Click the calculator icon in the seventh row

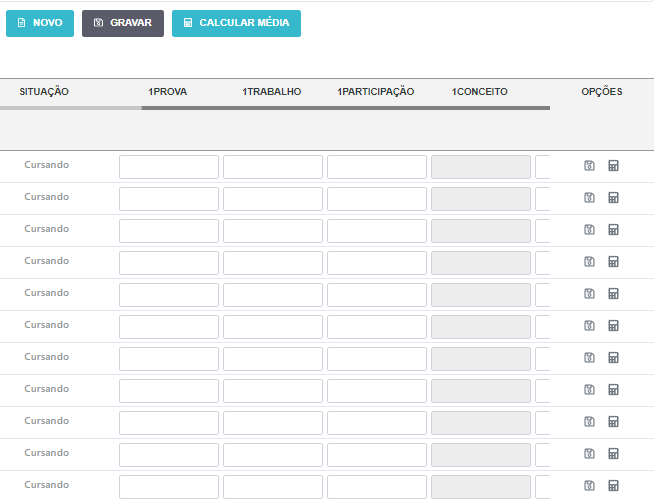(x=613, y=358)
